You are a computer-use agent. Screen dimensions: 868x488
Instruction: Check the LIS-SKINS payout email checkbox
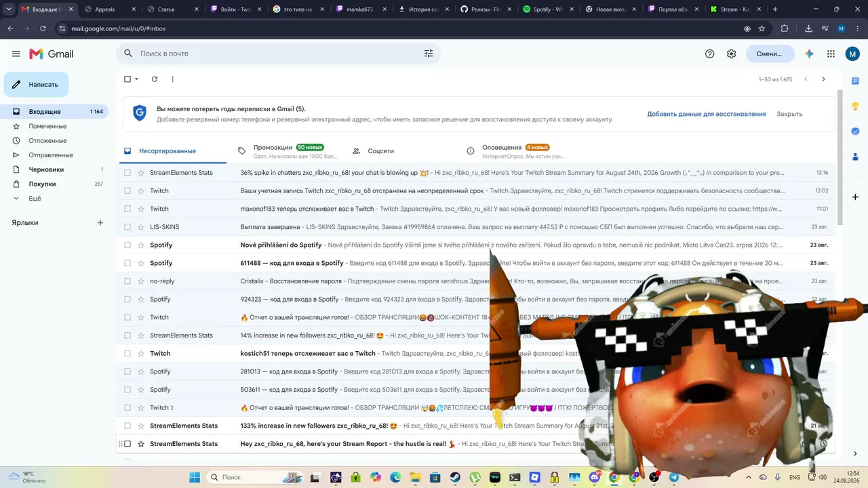127,227
